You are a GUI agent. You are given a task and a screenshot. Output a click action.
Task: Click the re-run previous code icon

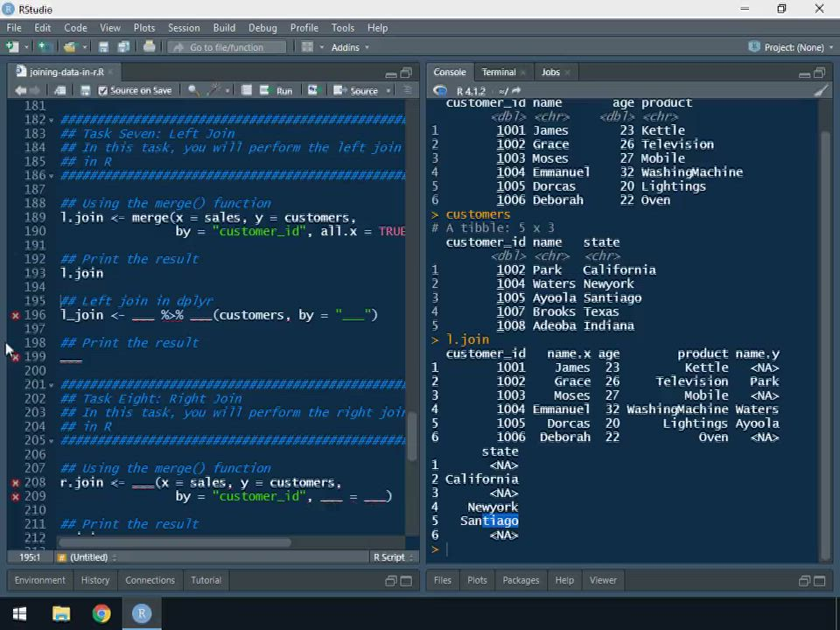(x=312, y=90)
